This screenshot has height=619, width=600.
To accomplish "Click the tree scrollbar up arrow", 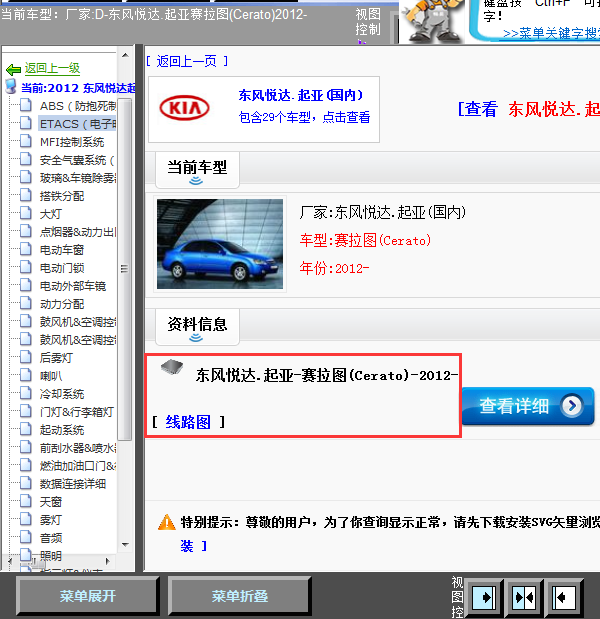I will pos(126,55).
